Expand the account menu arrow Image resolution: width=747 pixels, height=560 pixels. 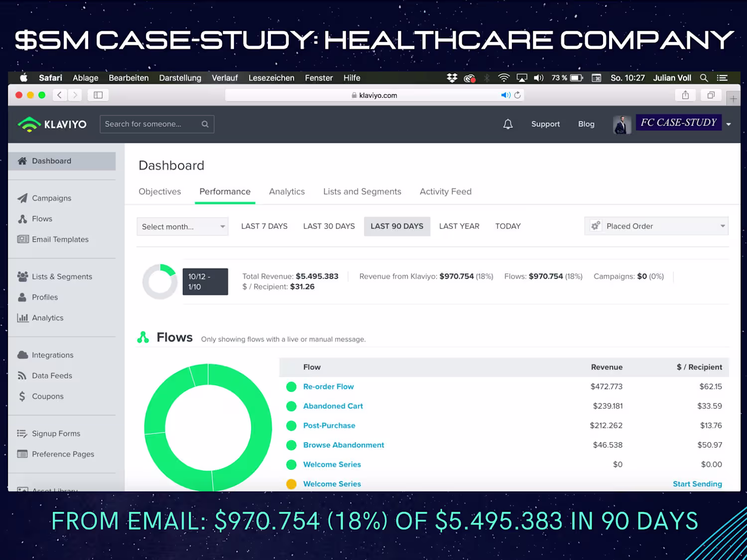(729, 124)
